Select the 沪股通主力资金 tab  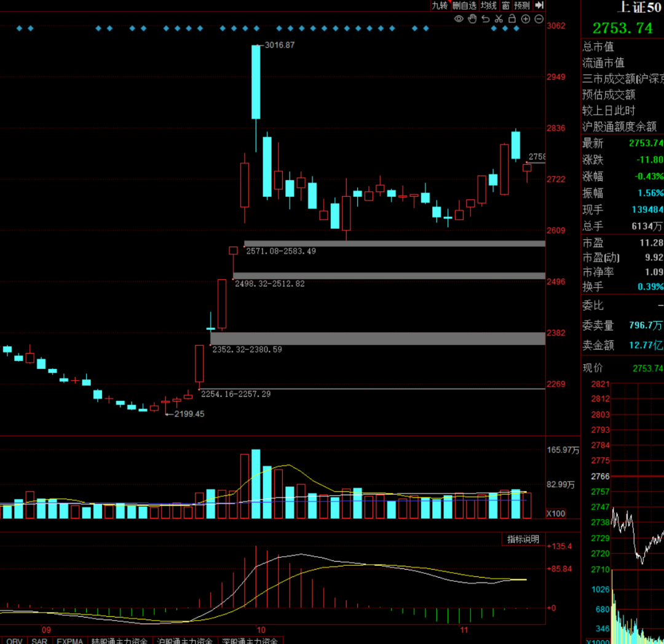pos(184,640)
